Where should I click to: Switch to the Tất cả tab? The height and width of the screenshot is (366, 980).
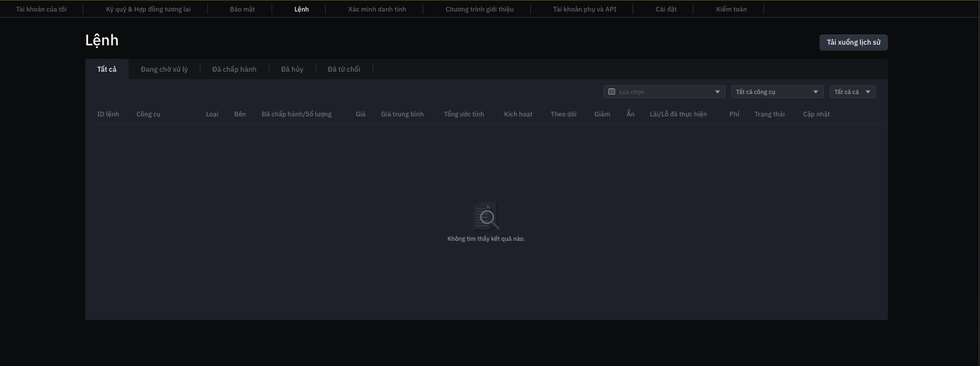pos(107,69)
